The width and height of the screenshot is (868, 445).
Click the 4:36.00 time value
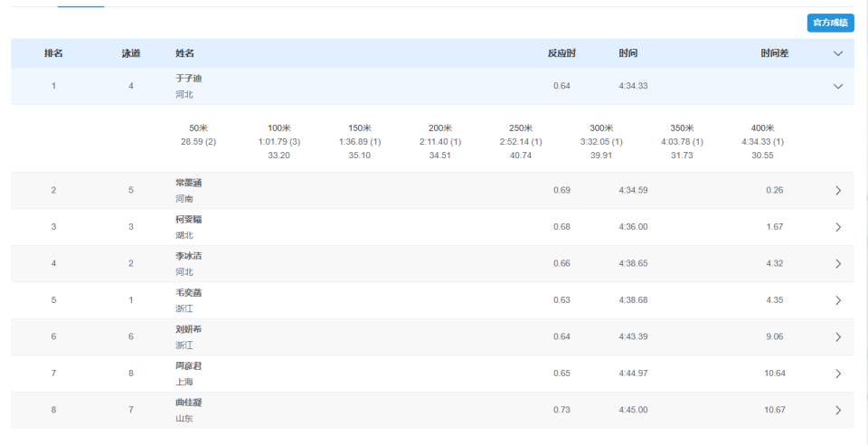(633, 227)
